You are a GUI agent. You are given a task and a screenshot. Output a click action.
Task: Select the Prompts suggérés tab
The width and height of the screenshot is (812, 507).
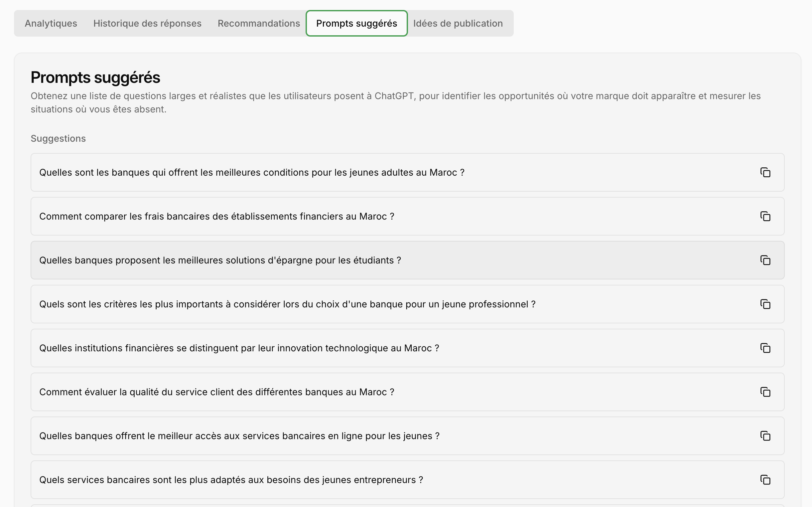(356, 24)
